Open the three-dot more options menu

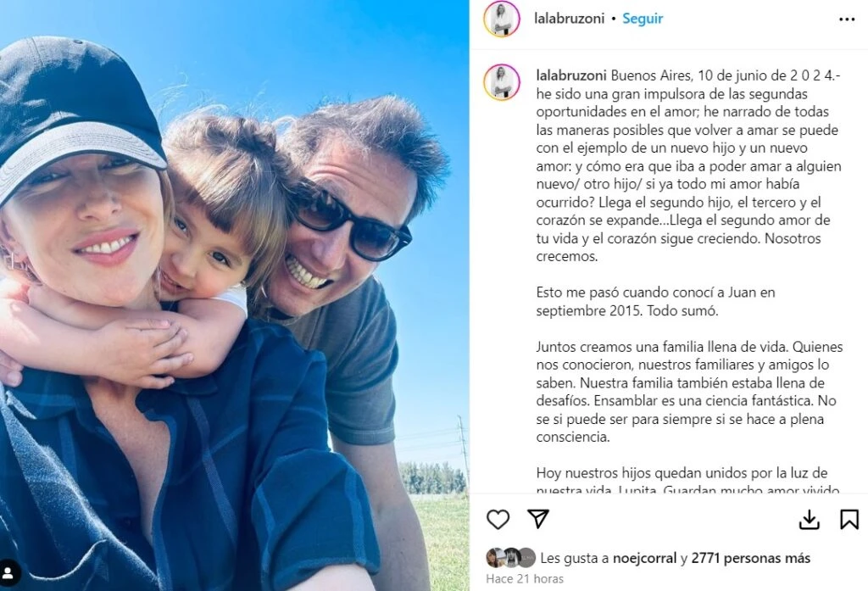point(847,20)
